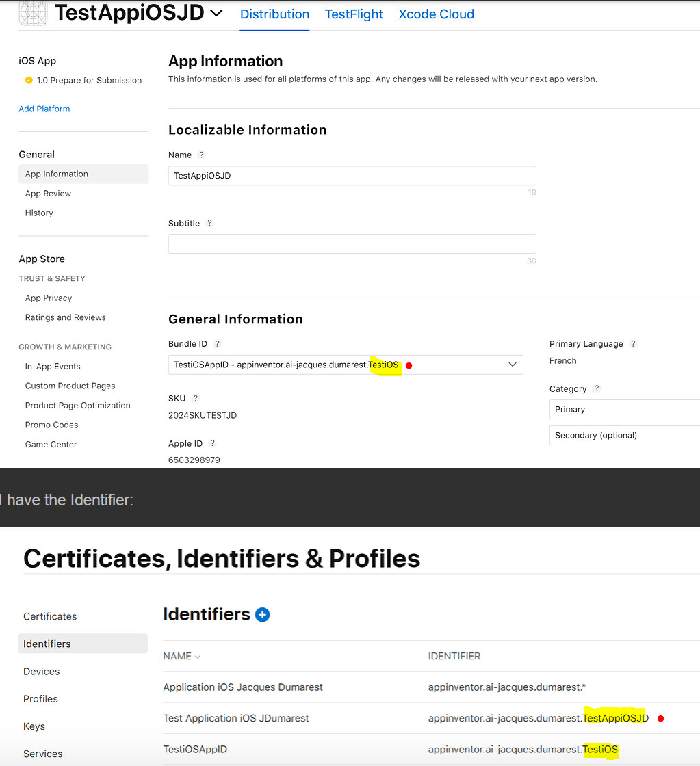700x766 pixels.
Task: Open Game Center
Action: click(x=51, y=445)
